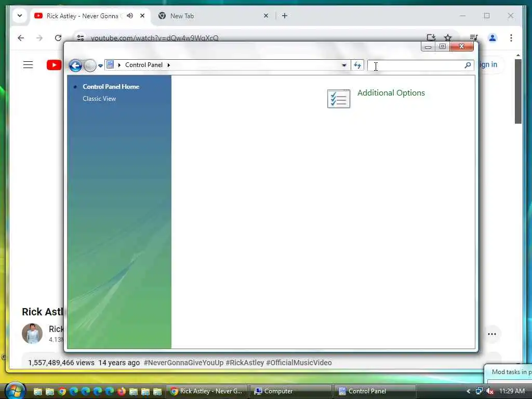532x399 pixels.
Task: Mute audio on the Rick Astley tab
Action: [130, 16]
